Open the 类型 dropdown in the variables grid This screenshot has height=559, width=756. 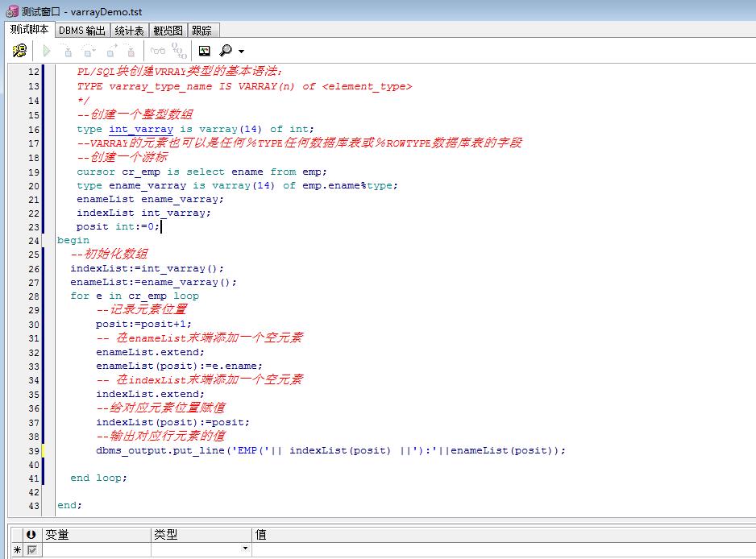point(245,549)
